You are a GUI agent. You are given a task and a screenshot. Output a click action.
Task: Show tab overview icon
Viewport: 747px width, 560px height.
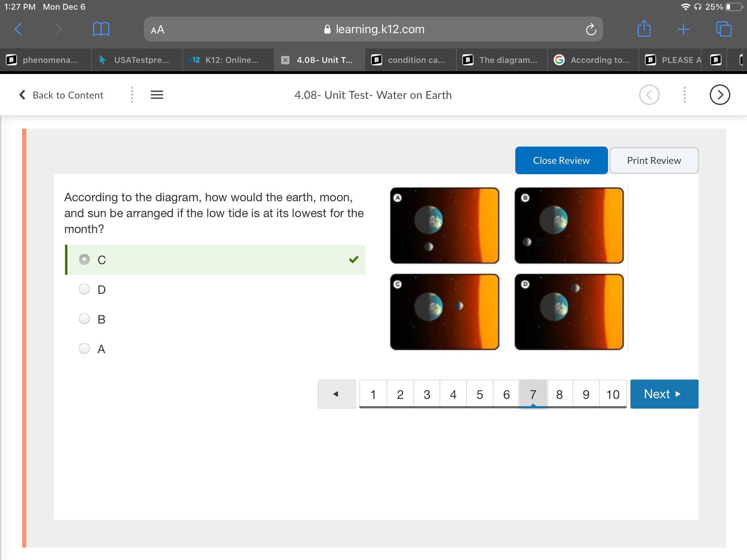click(724, 29)
